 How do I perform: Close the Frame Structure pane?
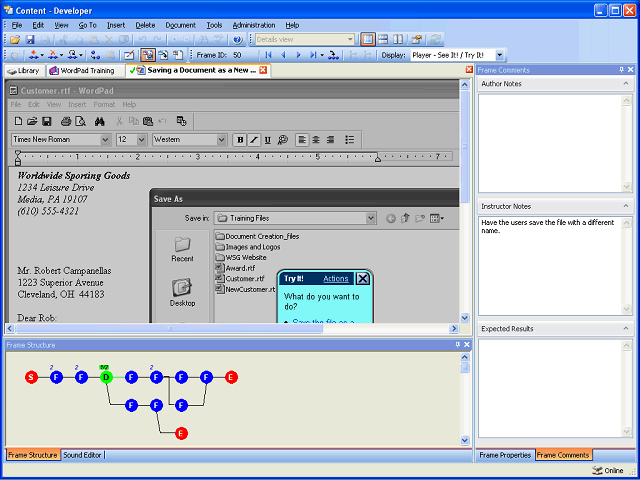(x=467, y=345)
